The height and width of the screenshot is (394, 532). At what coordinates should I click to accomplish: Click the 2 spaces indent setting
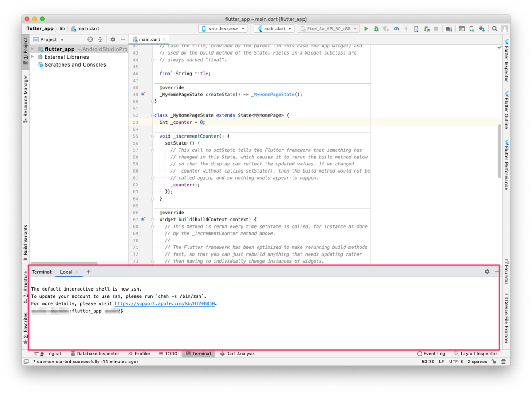pos(477,362)
